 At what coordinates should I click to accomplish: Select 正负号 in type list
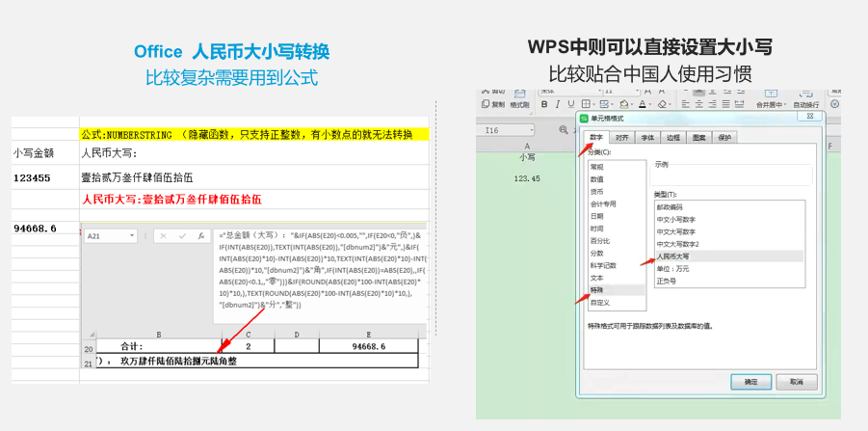tap(728, 281)
